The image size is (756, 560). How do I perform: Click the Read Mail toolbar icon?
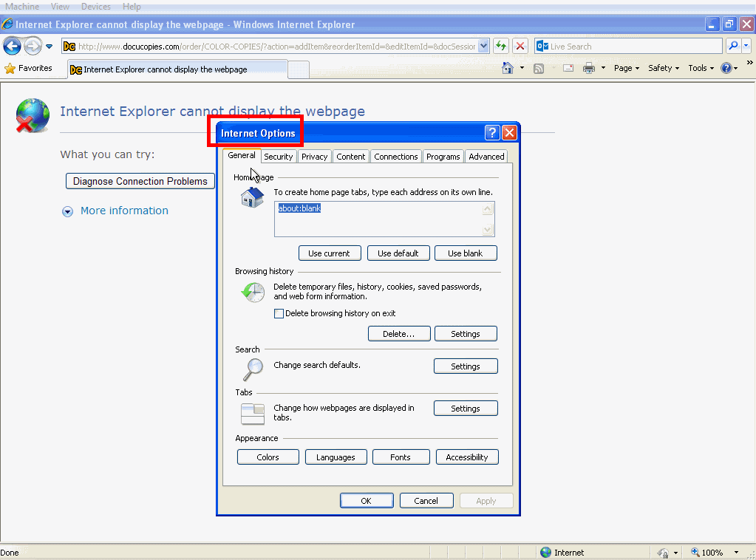pyautogui.click(x=568, y=69)
